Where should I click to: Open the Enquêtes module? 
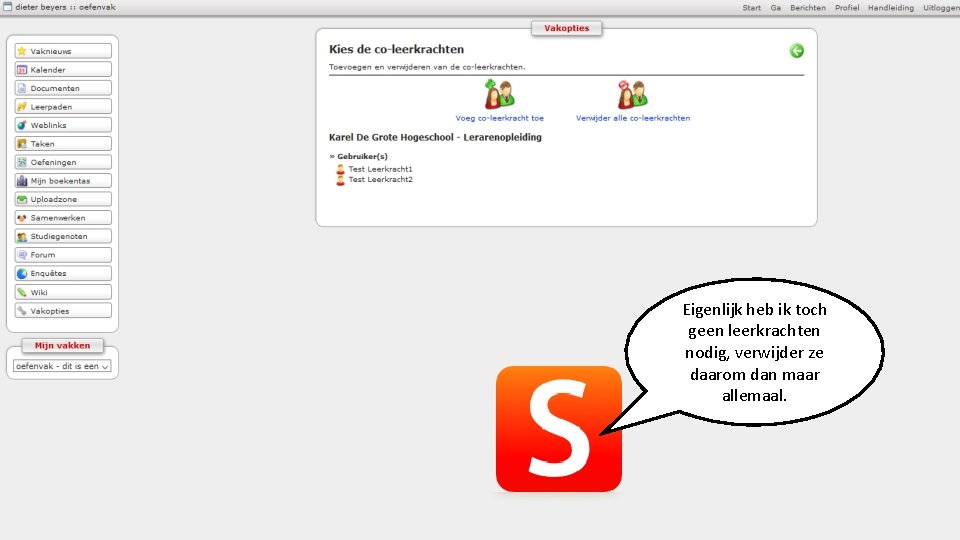click(63, 273)
